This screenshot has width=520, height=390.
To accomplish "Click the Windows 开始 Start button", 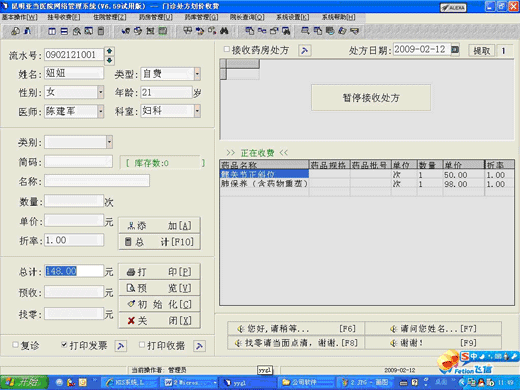I will (x=24, y=382).
